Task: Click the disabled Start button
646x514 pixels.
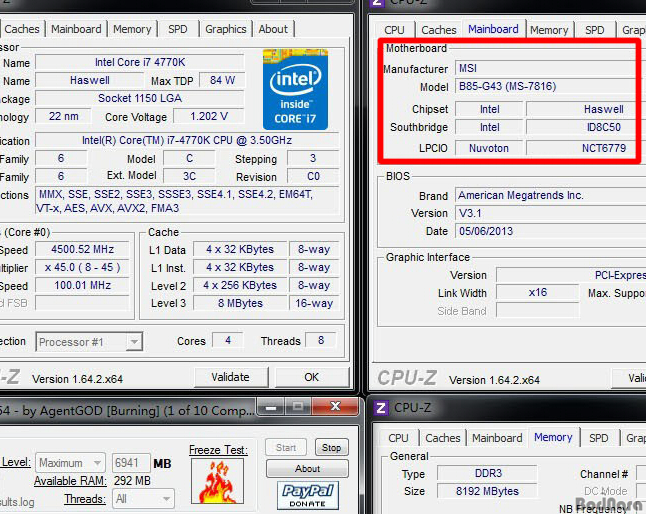Action: point(286,448)
